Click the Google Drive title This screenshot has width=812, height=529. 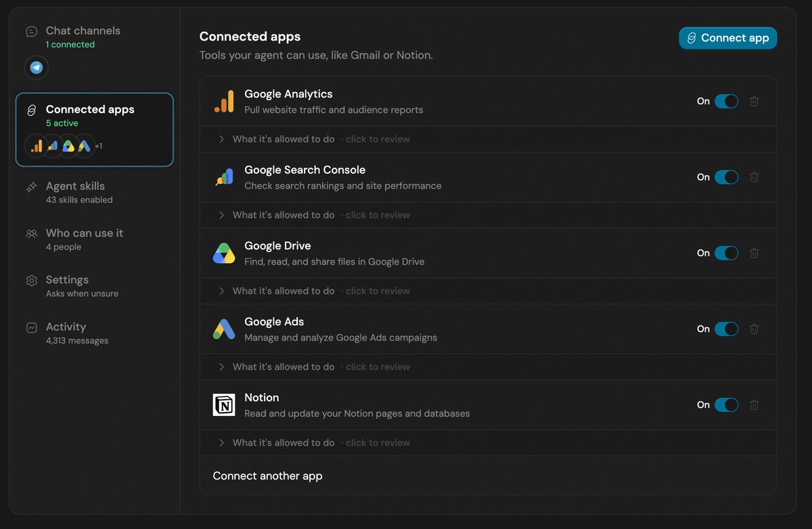coord(277,246)
